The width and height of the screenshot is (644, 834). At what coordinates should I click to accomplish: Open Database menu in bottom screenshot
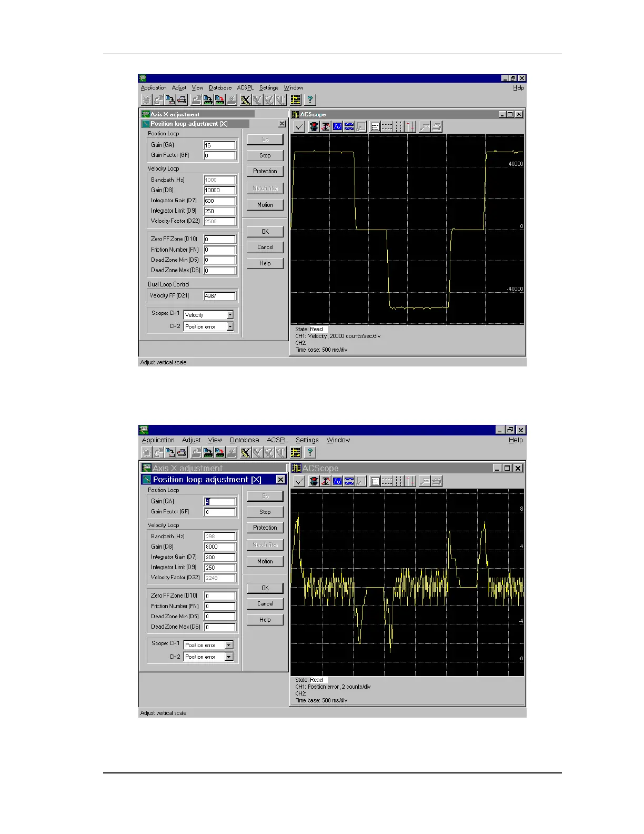[244, 440]
